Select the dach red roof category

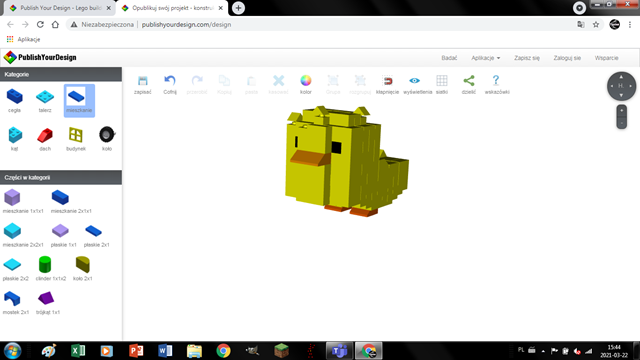pyautogui.click(x=45, y=135)
